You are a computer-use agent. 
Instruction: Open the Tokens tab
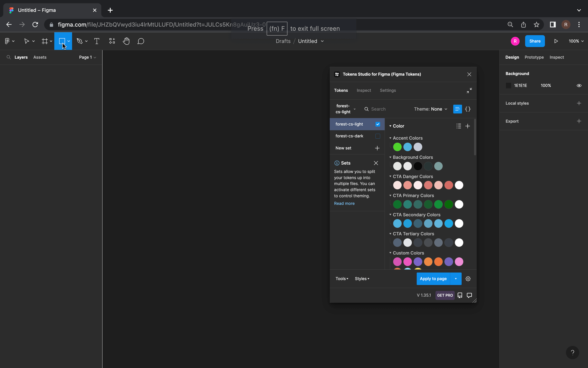coord(341,90)
